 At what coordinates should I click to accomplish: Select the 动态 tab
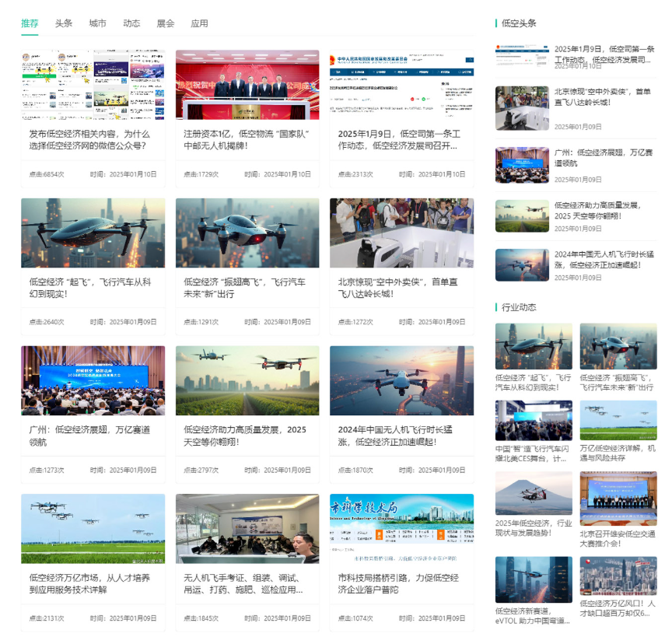(x=131, y=23)
